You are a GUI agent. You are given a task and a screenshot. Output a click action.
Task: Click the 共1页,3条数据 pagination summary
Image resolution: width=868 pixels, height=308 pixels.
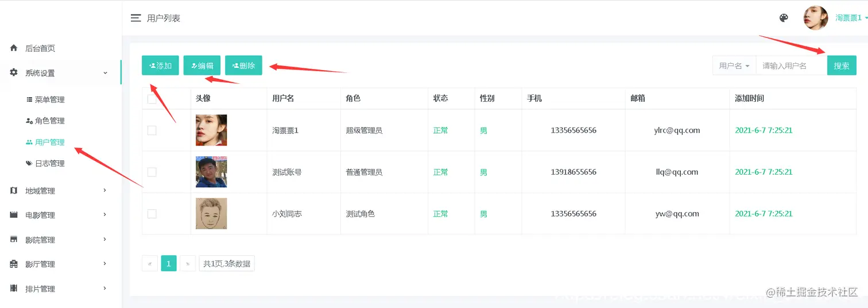[227, 264]
